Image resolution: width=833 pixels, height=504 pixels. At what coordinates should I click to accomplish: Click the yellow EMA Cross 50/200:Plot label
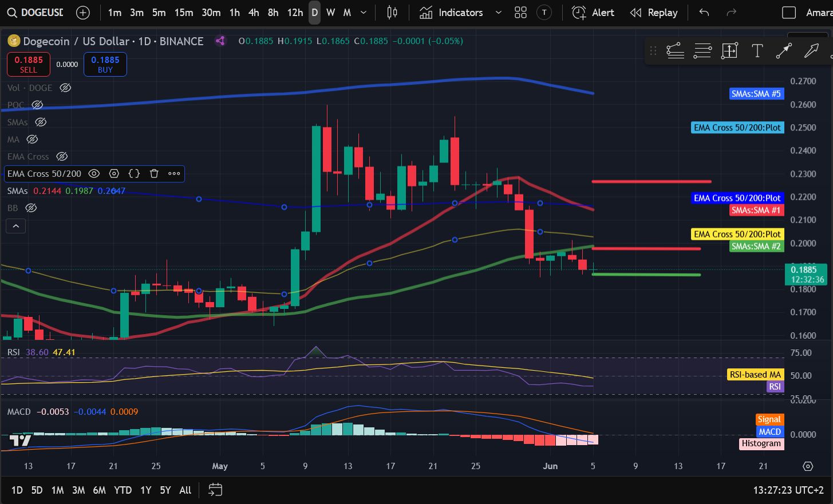tap(737, 234)
